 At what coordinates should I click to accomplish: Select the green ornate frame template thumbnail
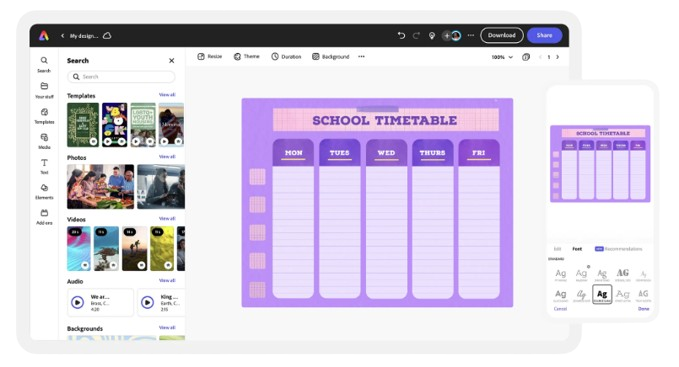point(83,125)
